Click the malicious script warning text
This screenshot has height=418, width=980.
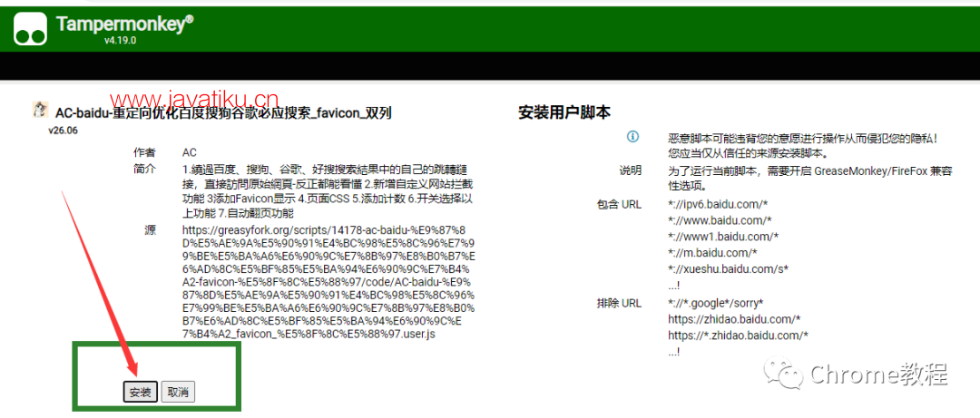pos(803,145)
